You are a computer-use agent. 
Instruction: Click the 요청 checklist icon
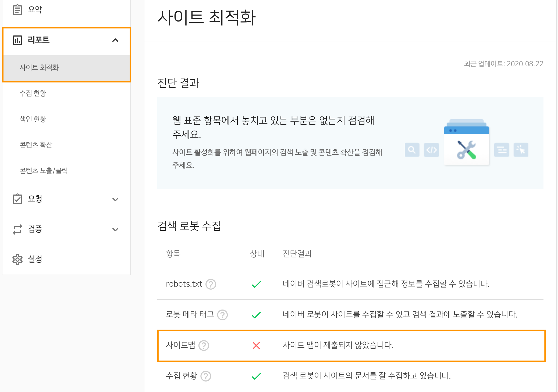click(x=17, y=199)
